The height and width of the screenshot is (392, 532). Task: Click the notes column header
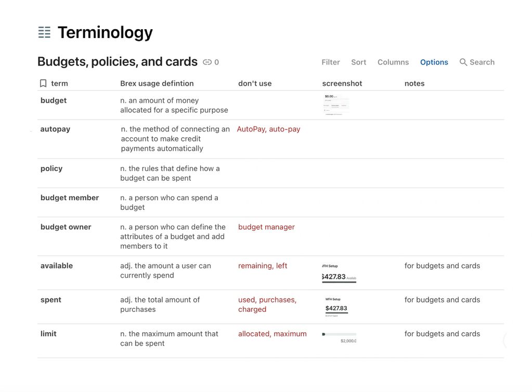click(x=414, y=83)
